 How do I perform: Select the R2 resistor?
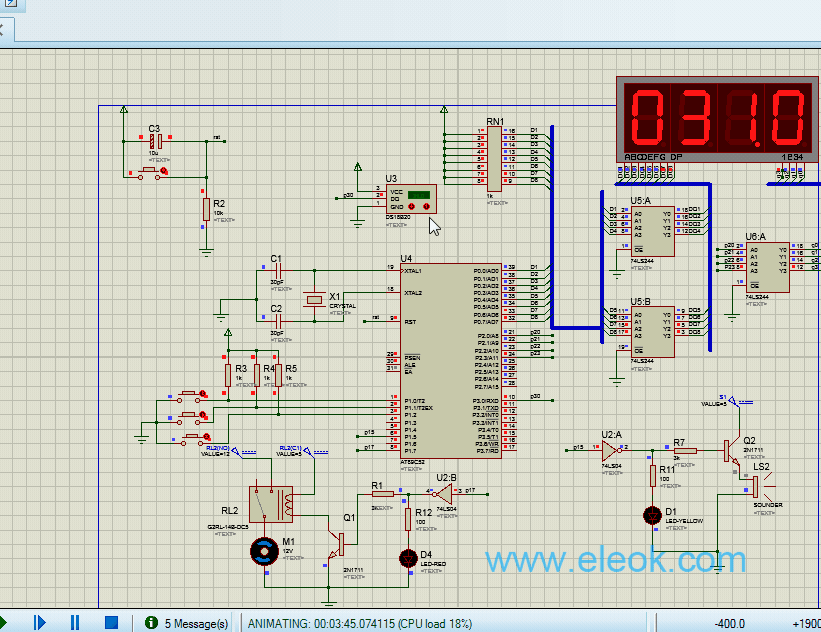pos(206,209)
